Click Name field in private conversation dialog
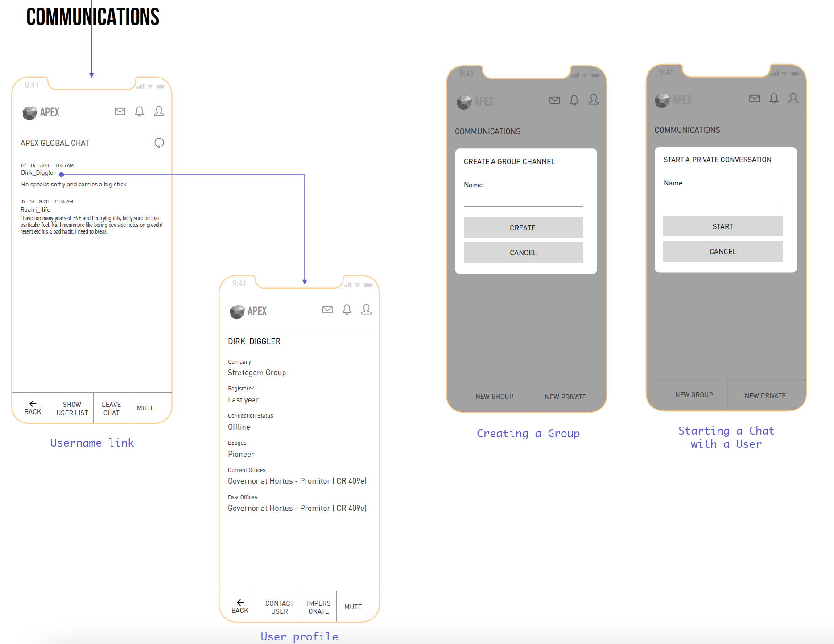 point(723,197)
